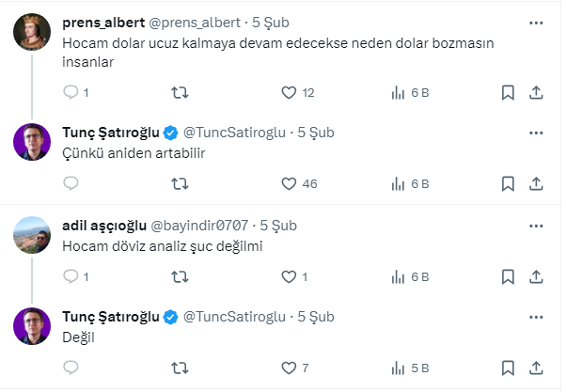The image size is (566, 392).
Task: View analytics for 'Çünkü aniden artabilir' reply
Action: coord(398,183)
